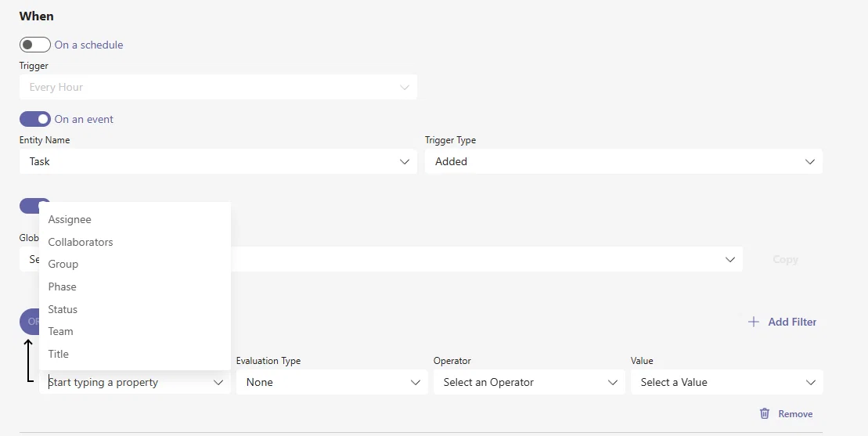
Task: Click the Copy button
Action: [785, 260]
